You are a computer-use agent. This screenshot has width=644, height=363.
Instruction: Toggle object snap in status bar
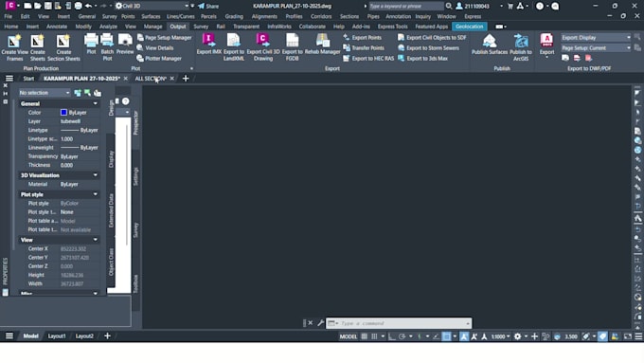[446, 336]
